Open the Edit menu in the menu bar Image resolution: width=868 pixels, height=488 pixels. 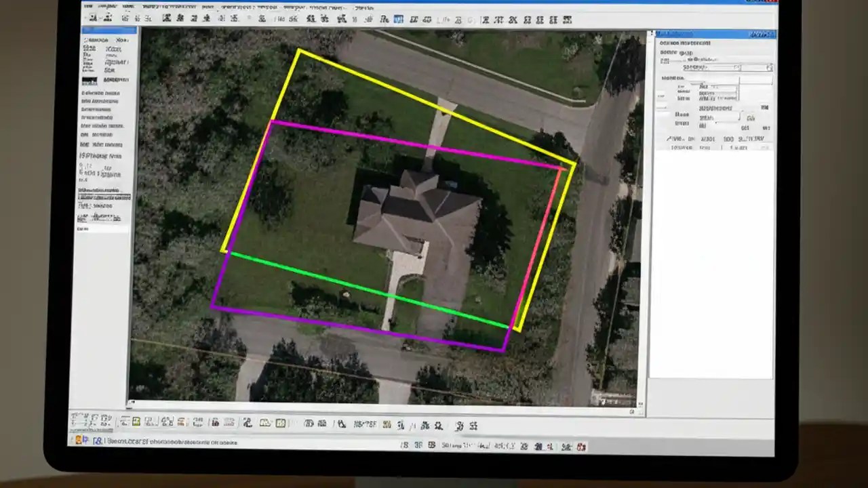click(x=108, y=6)
